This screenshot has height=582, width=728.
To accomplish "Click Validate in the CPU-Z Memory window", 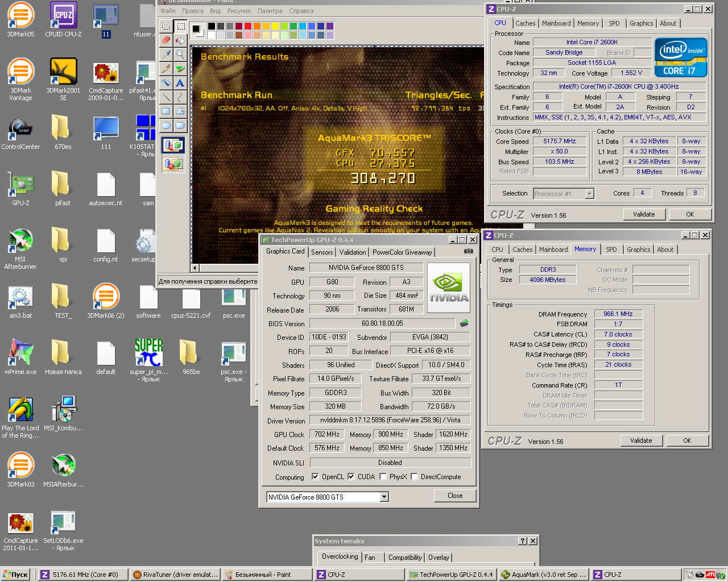I will point(641,440).
